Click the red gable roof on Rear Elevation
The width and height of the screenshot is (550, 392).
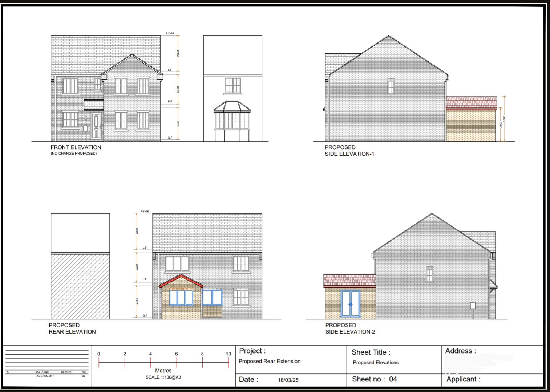181,281
